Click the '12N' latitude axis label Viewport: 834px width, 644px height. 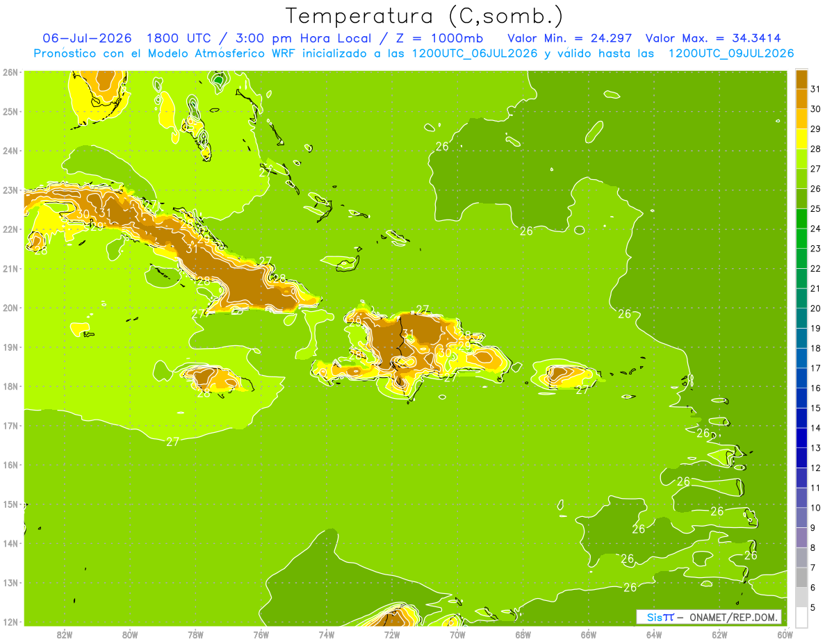(x=10, y=622)
